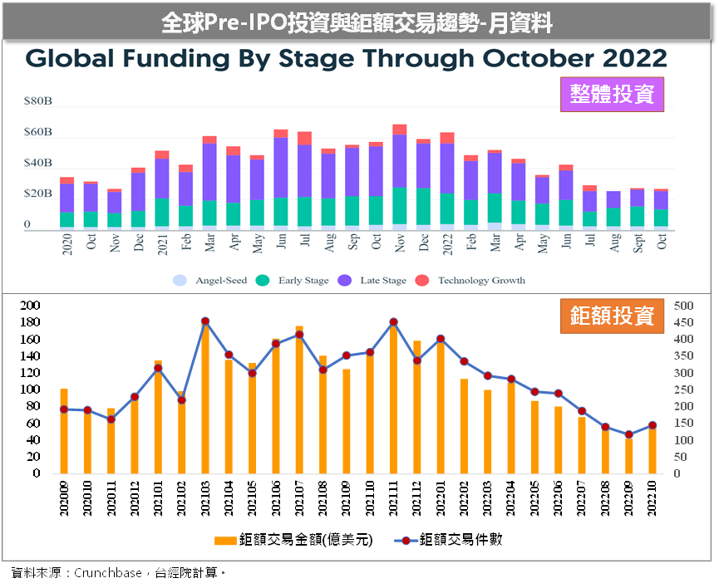Click the top chart's stacked bar labeled 'Jun' in 2021
The image size is (719, 588).
(x=281, y=179)
